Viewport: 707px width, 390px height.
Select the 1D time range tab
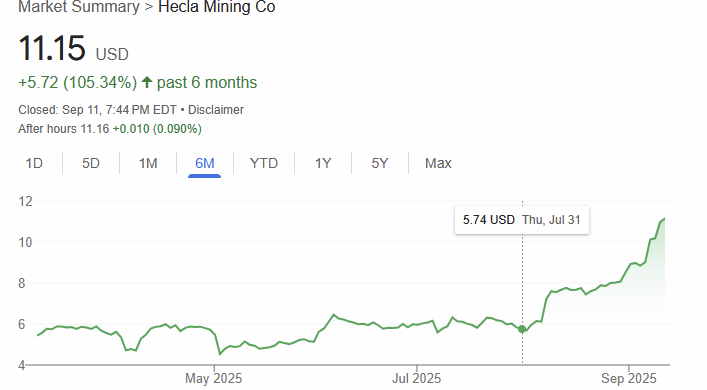pyautogui.click(x=34, y=163)
